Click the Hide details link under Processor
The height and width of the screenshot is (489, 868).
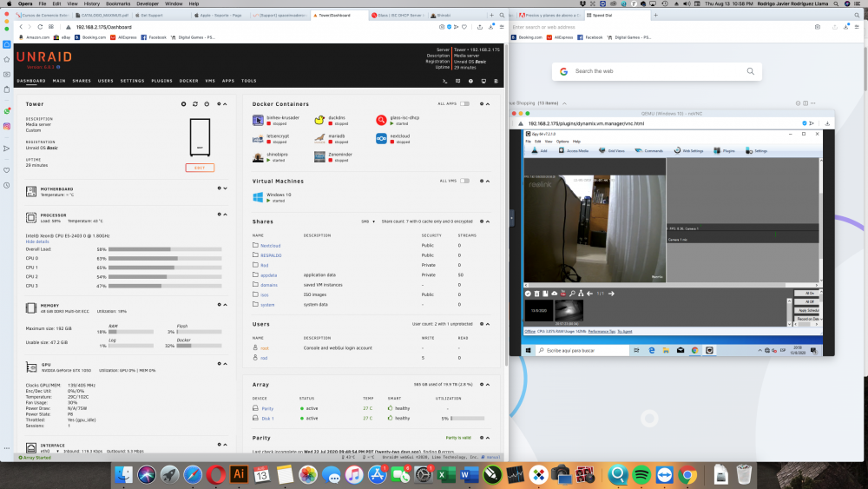pos(37,241)
